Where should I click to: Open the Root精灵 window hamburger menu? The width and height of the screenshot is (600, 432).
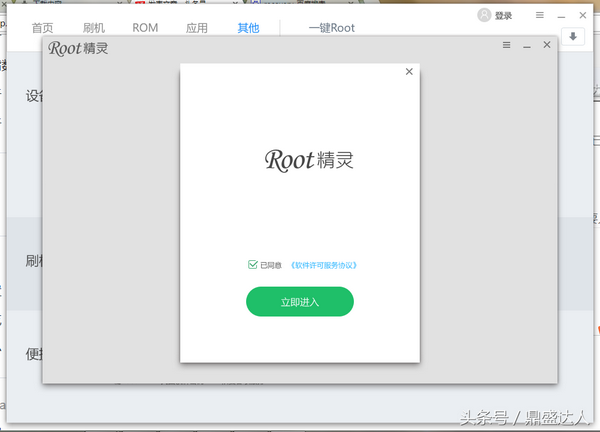click(506, 45)
